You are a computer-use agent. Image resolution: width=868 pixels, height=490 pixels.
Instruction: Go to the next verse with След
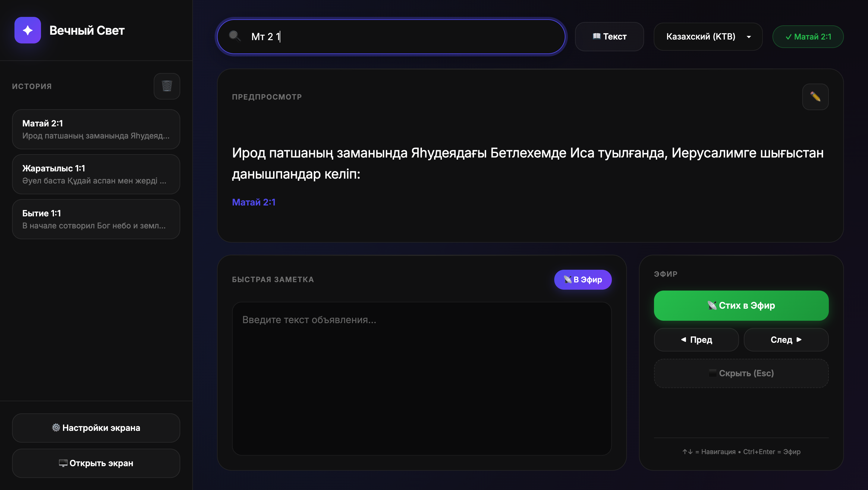point(786,340)
